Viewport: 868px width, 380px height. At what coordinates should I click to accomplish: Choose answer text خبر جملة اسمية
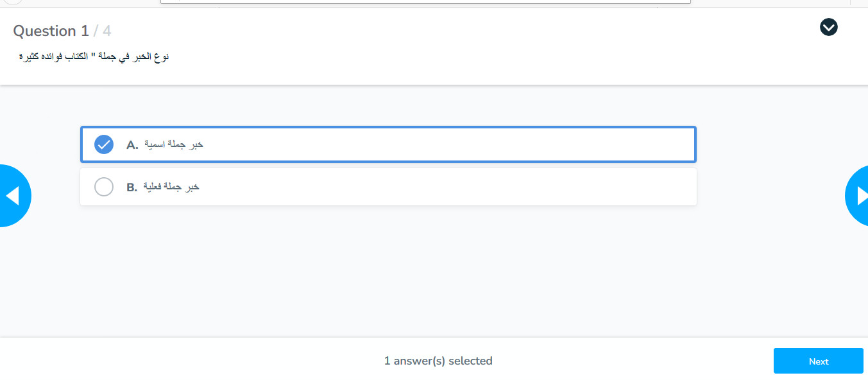point(173,144)
